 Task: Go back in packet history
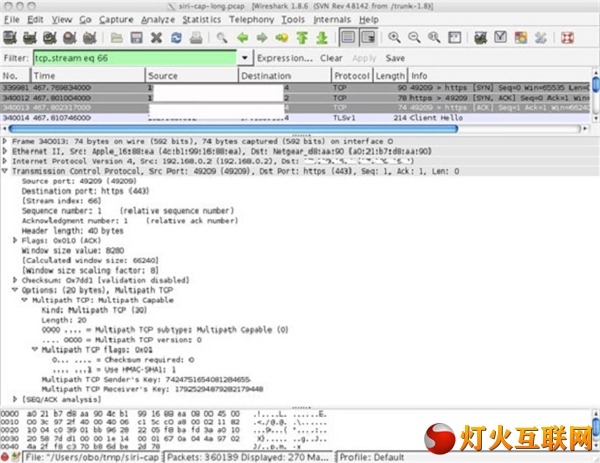click(242, 37)
